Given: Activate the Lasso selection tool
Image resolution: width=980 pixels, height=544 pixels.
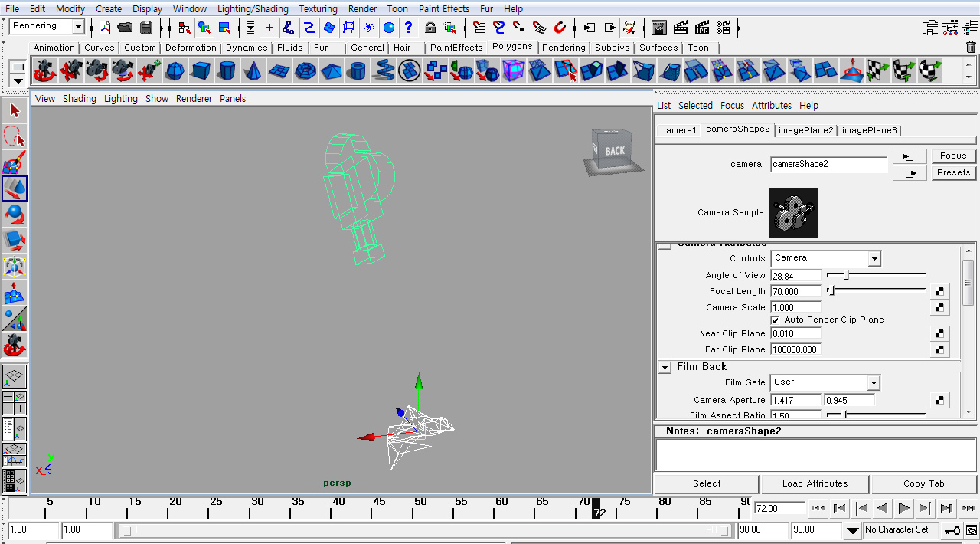Looking at the screenshot, I should point(14,136).
